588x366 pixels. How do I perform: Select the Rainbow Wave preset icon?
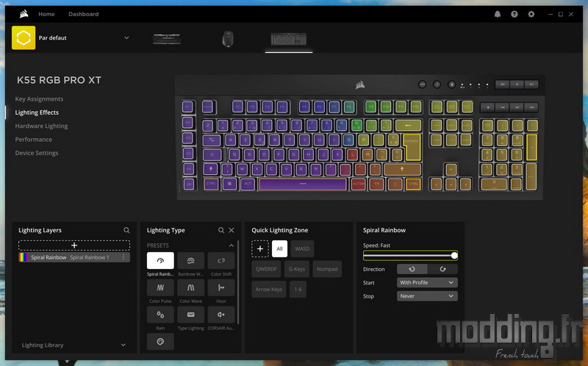190,260
